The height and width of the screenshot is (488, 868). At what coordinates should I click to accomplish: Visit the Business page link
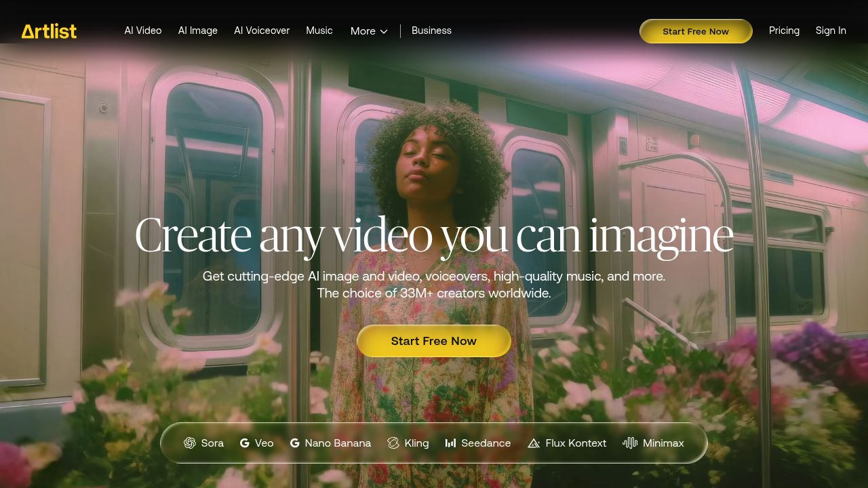tap(431, 30)
